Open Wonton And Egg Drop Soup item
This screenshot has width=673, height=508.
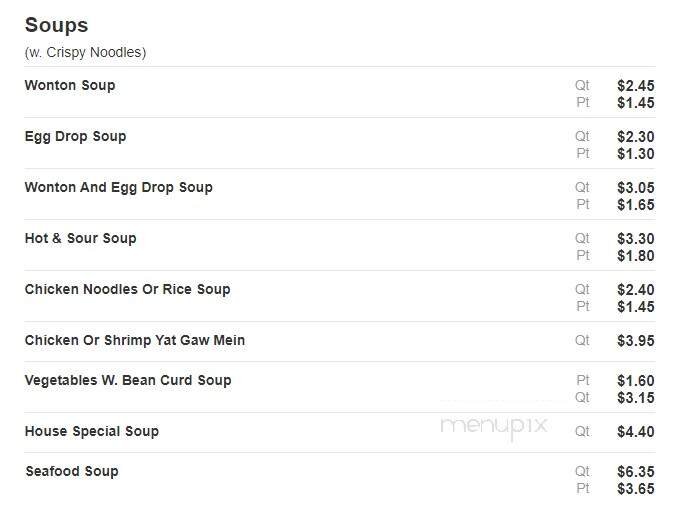pos(119,188)
